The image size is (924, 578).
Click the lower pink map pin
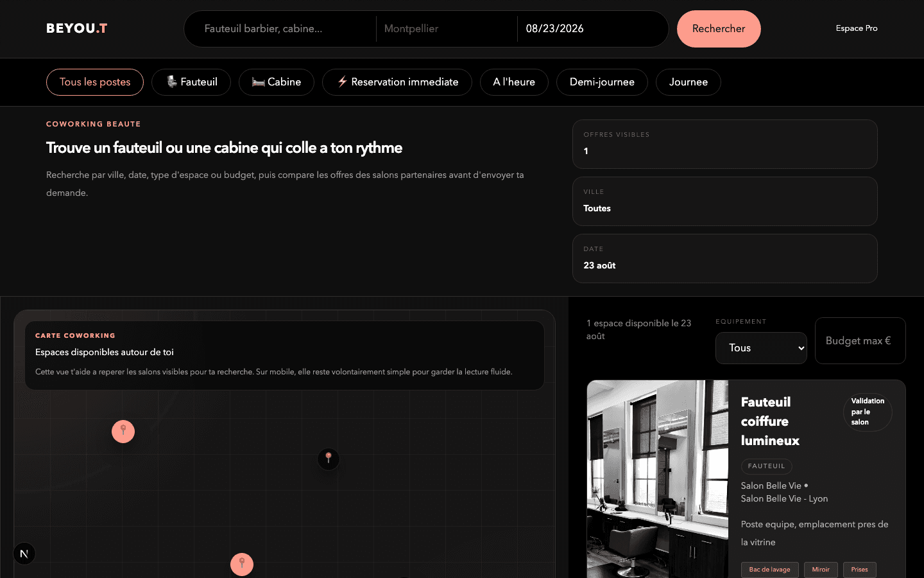coord(242,565)
